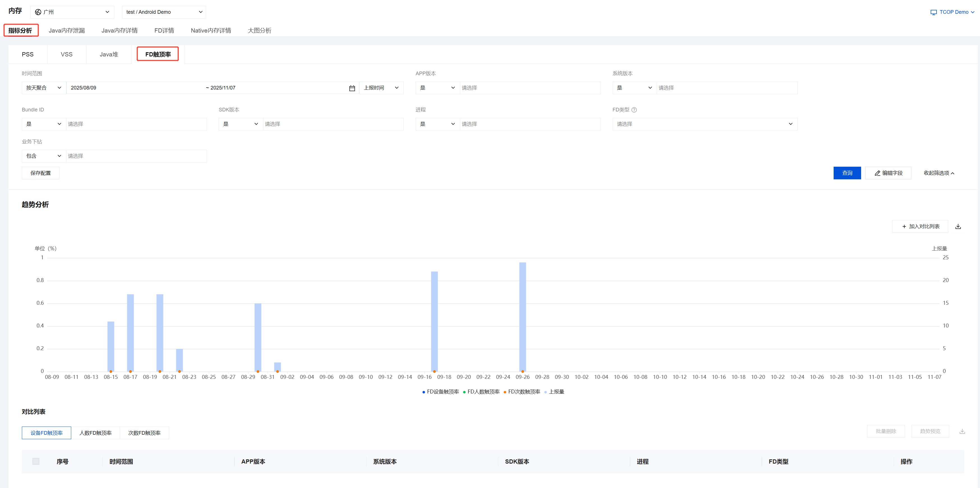This screenshot has width=980, height=488.
Task: Click the 保存配置 button
Action: coord(40,173)
